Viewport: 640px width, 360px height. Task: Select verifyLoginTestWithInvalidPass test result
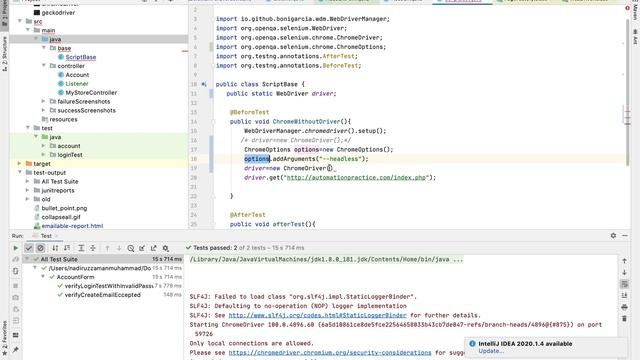coord(109,286)
